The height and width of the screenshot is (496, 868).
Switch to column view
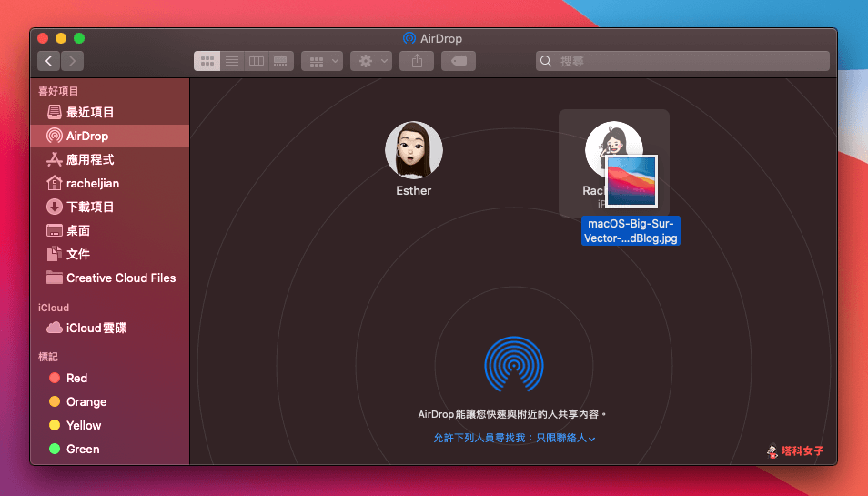pos(257,61)
